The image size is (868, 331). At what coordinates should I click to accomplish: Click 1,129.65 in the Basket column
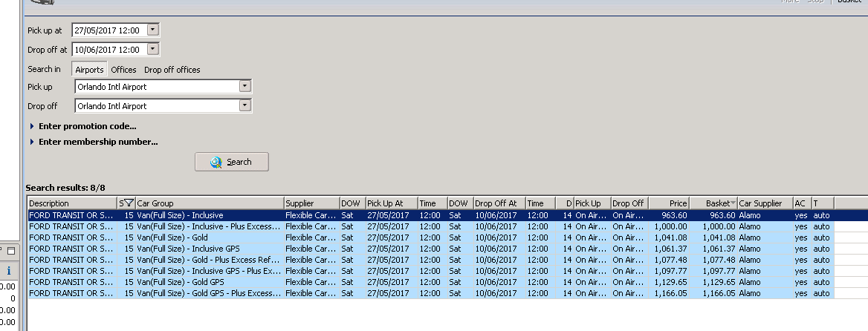(x=719, y=282)
